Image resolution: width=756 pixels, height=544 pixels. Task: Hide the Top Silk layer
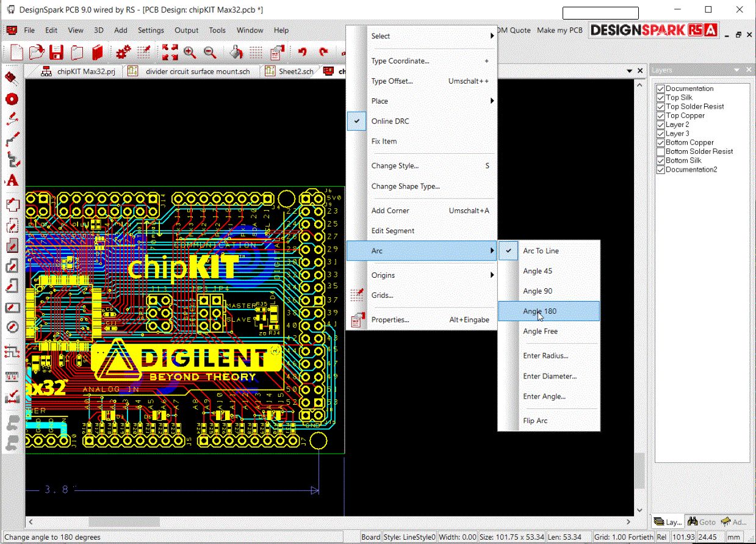click(660, 98)
